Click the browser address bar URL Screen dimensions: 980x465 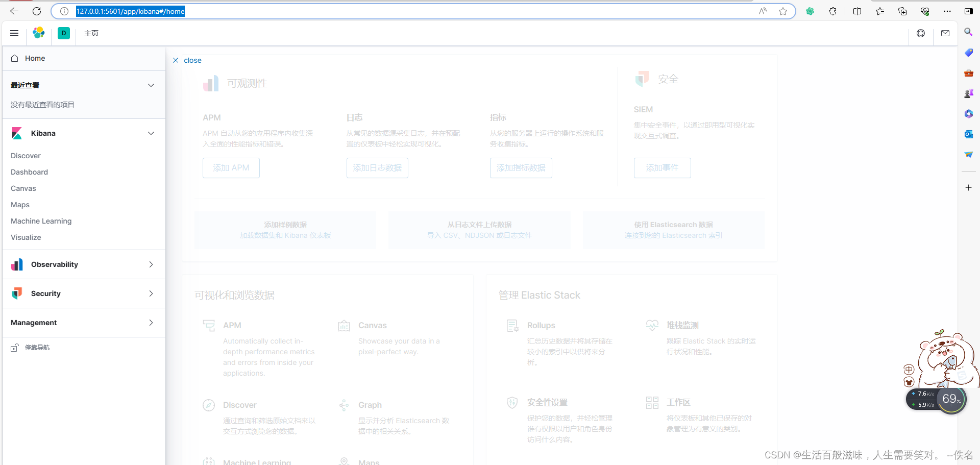(130, 11)
